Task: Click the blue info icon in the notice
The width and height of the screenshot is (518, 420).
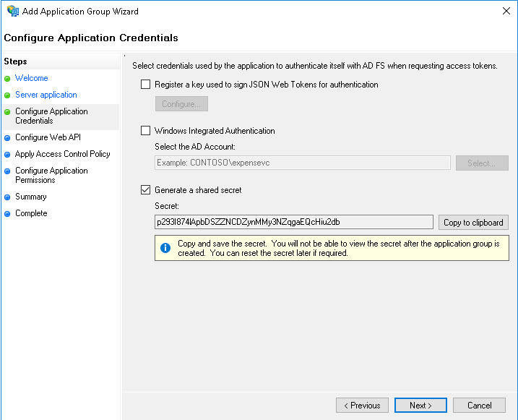Action: click(165, 248)
